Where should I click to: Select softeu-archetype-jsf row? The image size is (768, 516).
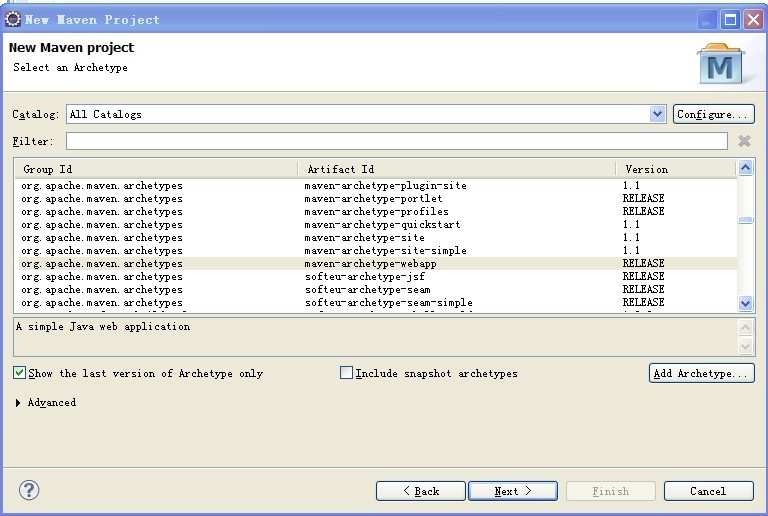click(377, 277)
